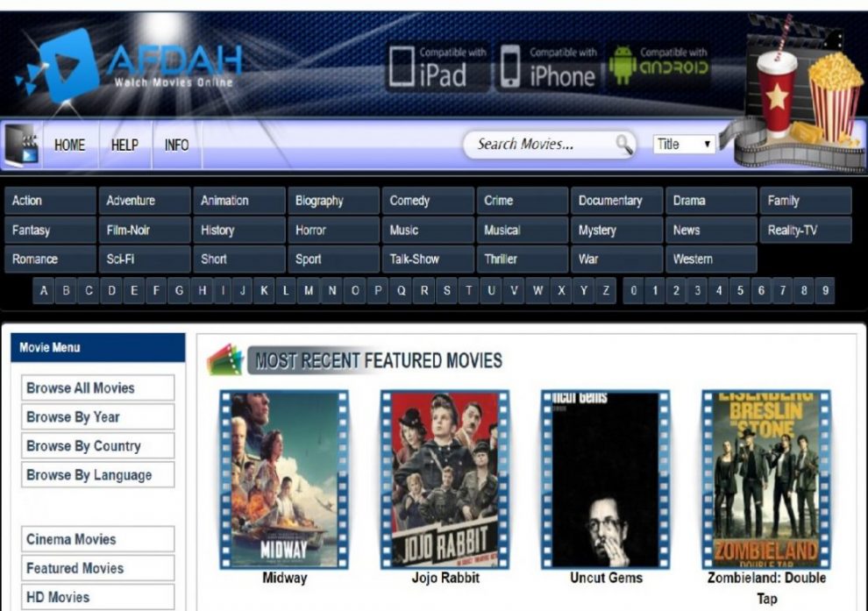Filter movies by digit 5
The image size is (868, 611).
[740, 290]
